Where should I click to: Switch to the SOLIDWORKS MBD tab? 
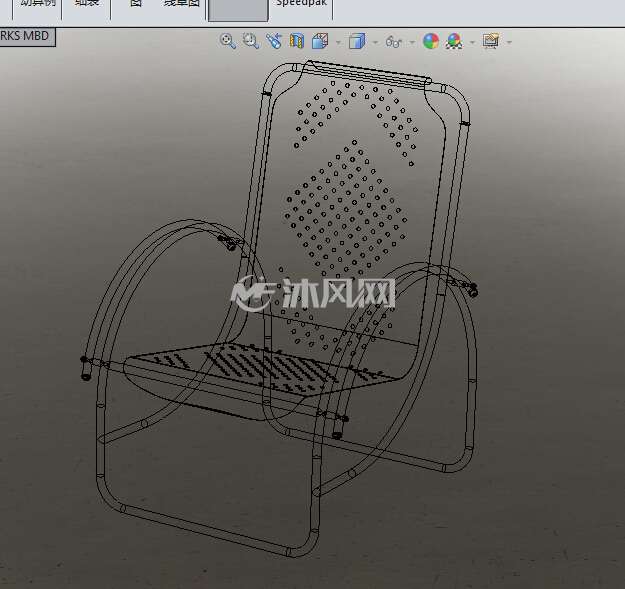pos(27,37)
